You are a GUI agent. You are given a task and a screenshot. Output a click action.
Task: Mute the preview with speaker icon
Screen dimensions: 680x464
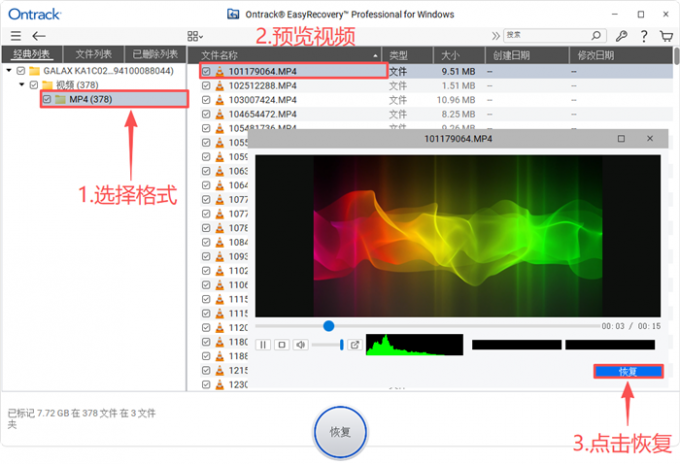point(301,345)
